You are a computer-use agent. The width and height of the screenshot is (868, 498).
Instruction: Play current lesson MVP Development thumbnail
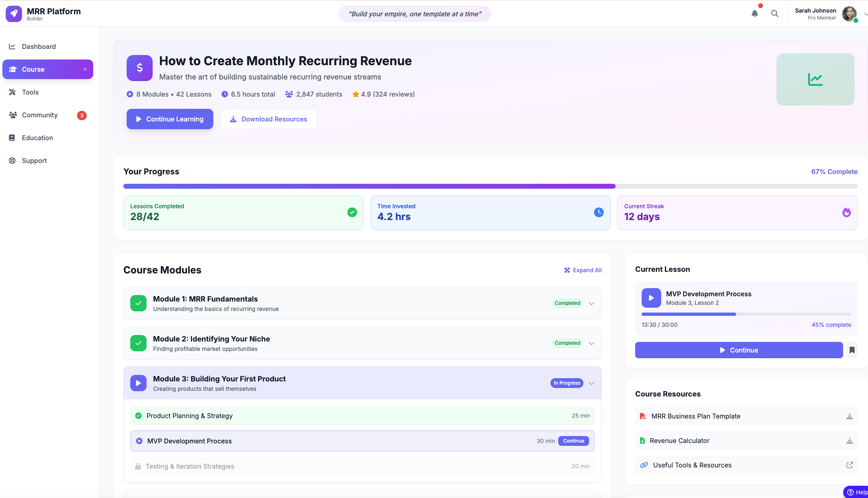(x=651, y=298)
